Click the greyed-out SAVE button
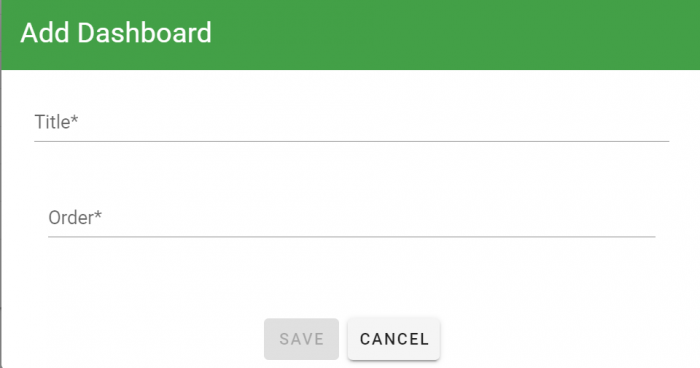Screen dimensions: 700x368 point(301,339)
